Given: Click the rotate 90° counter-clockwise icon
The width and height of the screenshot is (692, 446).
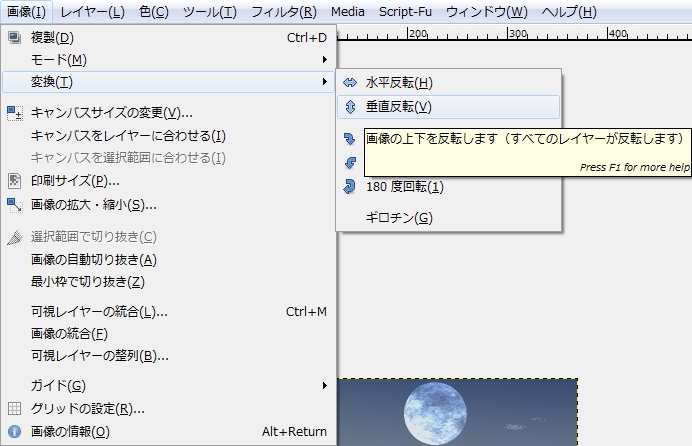Looking at the screenshot, I should point(350,163).
